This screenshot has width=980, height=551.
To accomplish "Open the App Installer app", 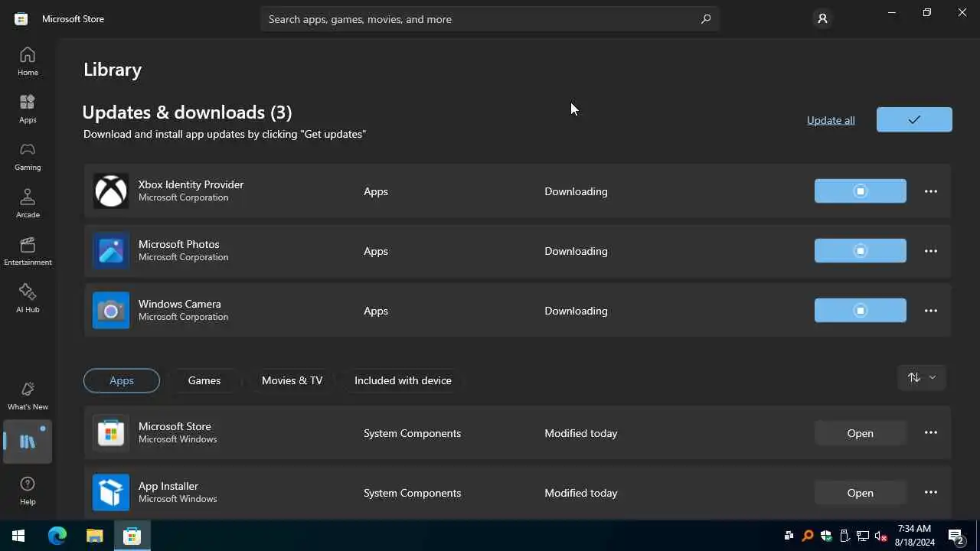I will 860,492.
